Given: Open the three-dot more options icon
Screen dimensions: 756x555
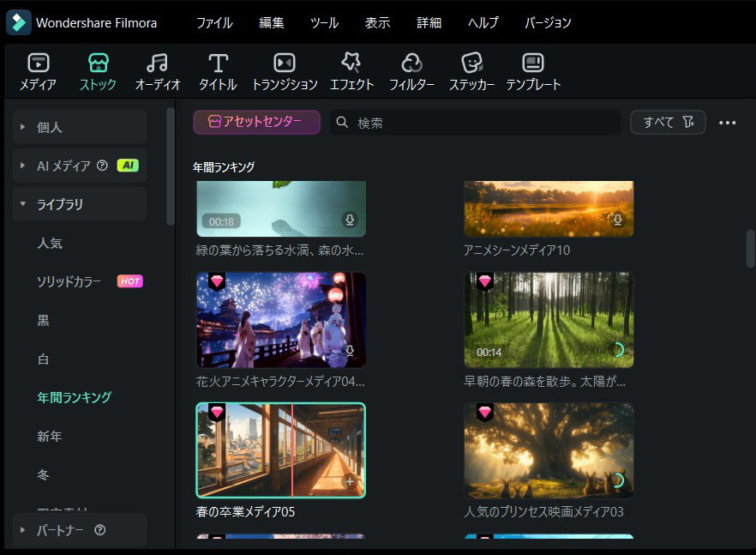Looking at the screenshot, I should point(728,123).
